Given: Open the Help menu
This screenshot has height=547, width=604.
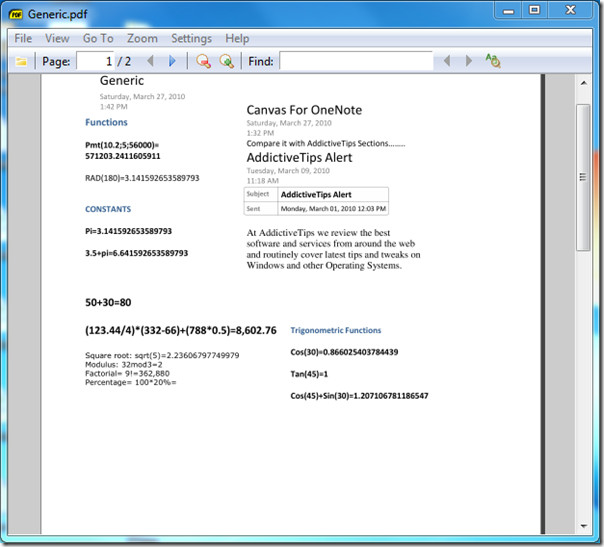Looking at the screenshot, I should point(237,39).
